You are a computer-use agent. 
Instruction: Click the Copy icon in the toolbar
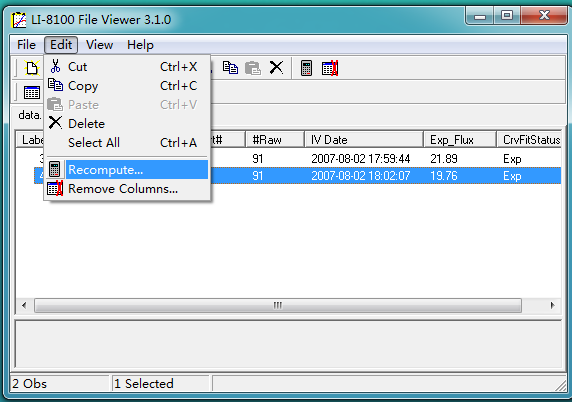(230, 68)
